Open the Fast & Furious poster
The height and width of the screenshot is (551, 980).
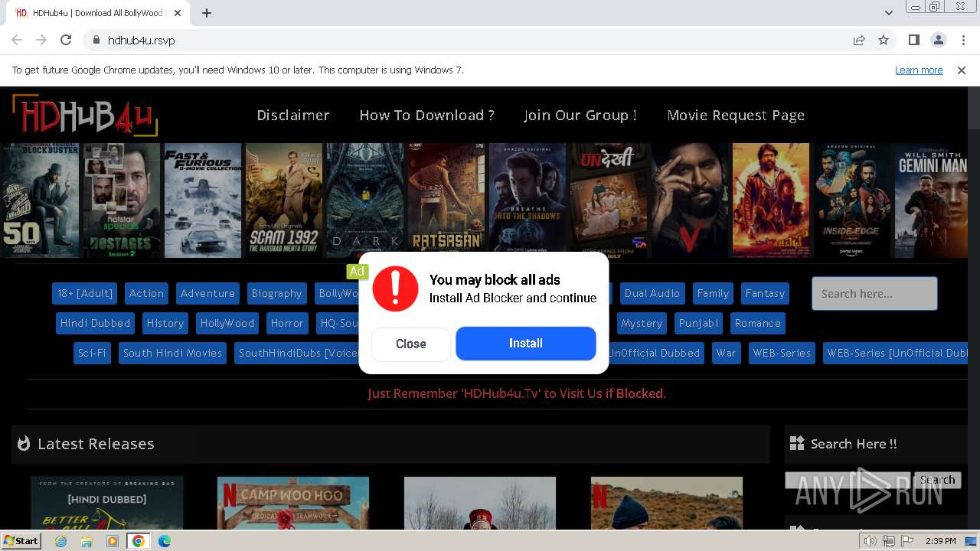(202, 201)
